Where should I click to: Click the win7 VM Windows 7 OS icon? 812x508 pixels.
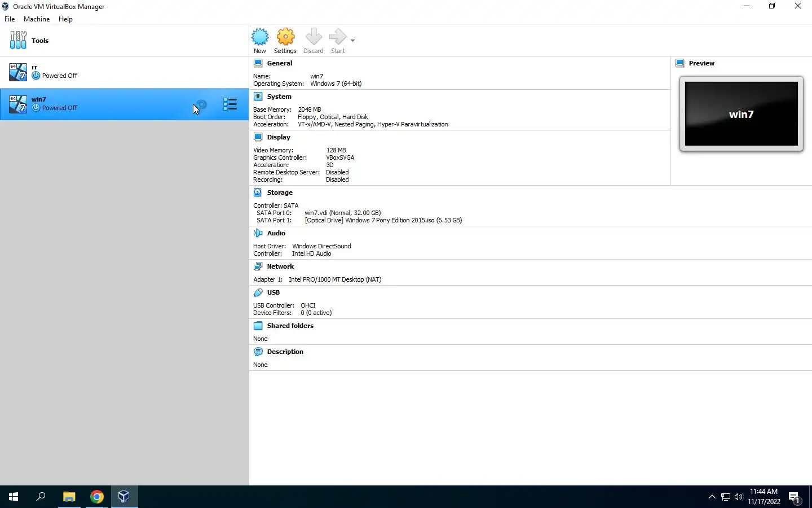pyautogui.click(x=18, y=104)
